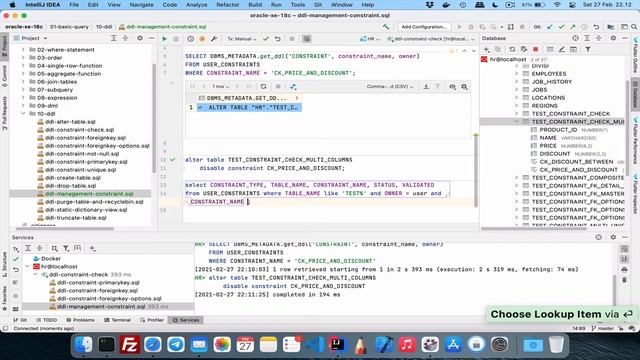Open the Structure side tool tab
The width and height of the screenshot is (640, 360).
[x=4, y=265]
